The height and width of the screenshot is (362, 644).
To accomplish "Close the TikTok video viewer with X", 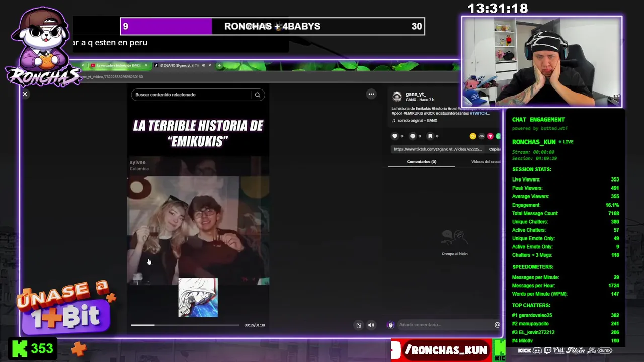I will [25, 94].
